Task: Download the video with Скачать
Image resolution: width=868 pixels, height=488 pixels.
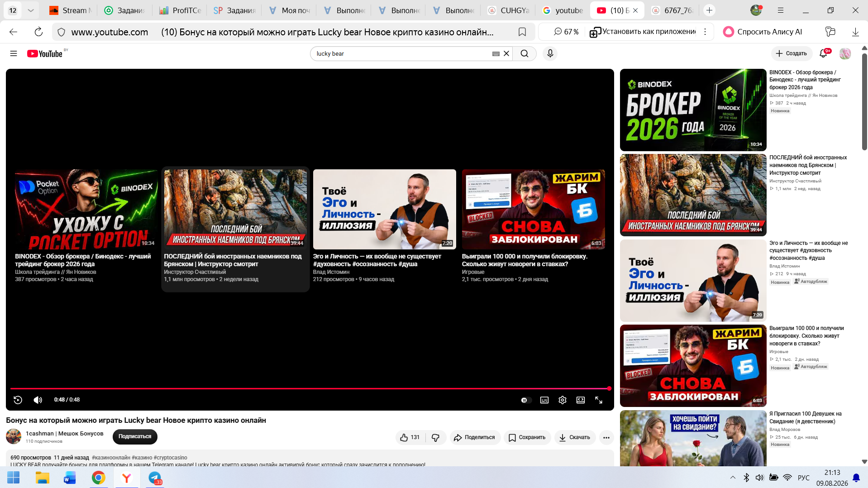Action: click(575, 437)
